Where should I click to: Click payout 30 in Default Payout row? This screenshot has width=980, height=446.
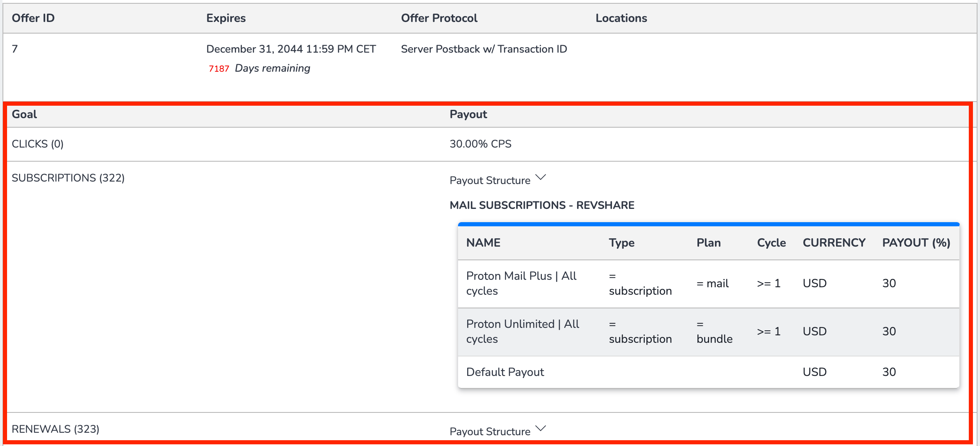(x=889, y=372)
